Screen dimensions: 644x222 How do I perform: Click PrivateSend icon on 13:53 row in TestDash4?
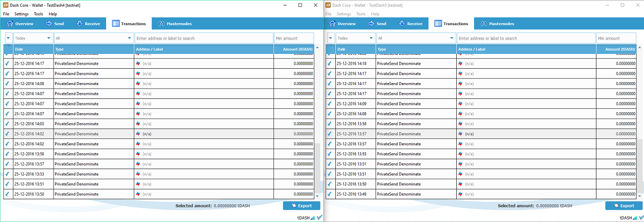tap(138, 174)
